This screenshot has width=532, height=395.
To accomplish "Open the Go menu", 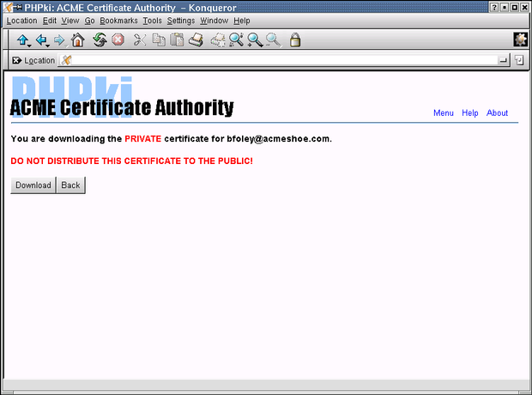I will click(x=89, y=21).
